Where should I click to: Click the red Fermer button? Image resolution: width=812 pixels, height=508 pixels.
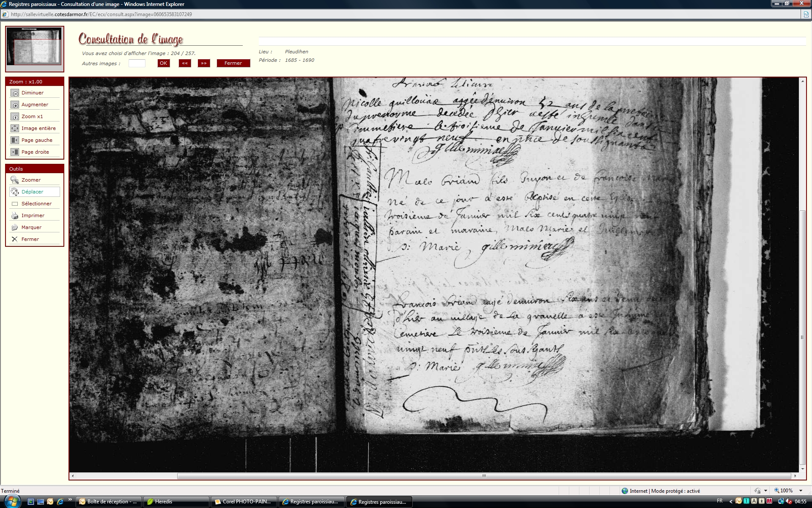click(x=233, y=63)
